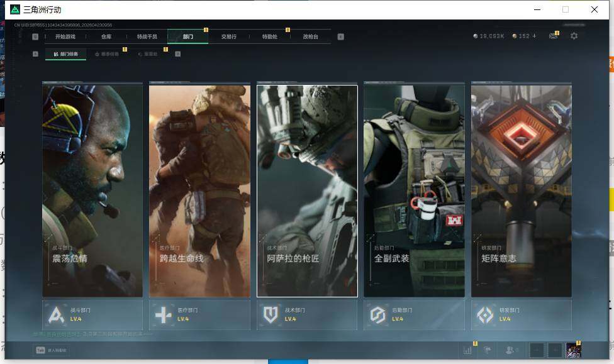614x364 pixels.
Task: Open the 全副武装 logistics department card
Action: pos(415,190)
